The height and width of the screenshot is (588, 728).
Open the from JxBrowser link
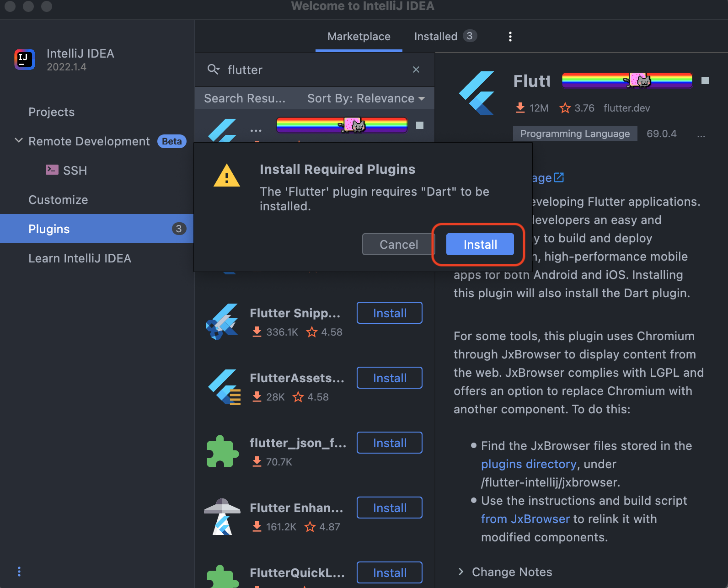click(525, 519)
